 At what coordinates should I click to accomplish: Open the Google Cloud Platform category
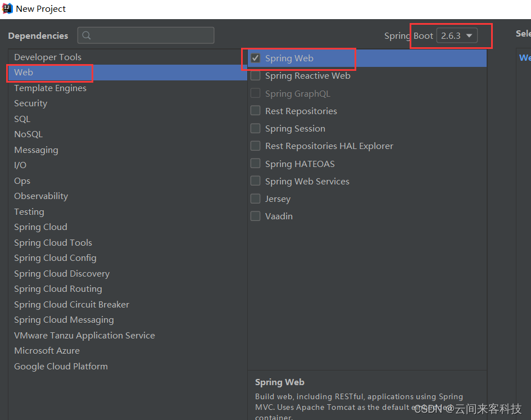point(128,366)
